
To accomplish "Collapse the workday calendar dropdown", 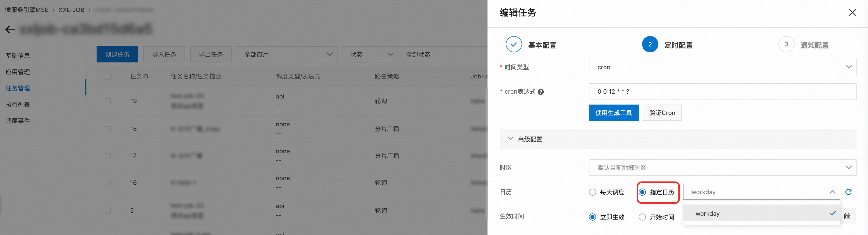I will coord(832,192).
